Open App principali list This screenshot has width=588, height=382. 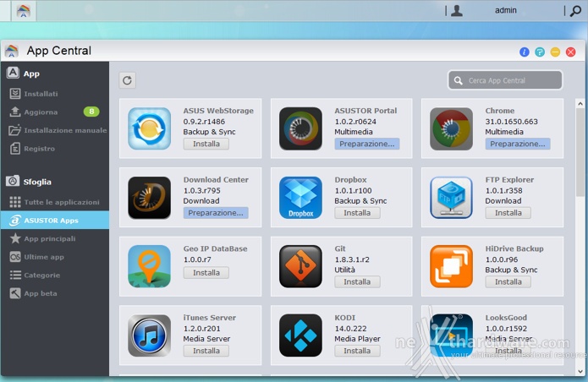(x=42, y=238)
